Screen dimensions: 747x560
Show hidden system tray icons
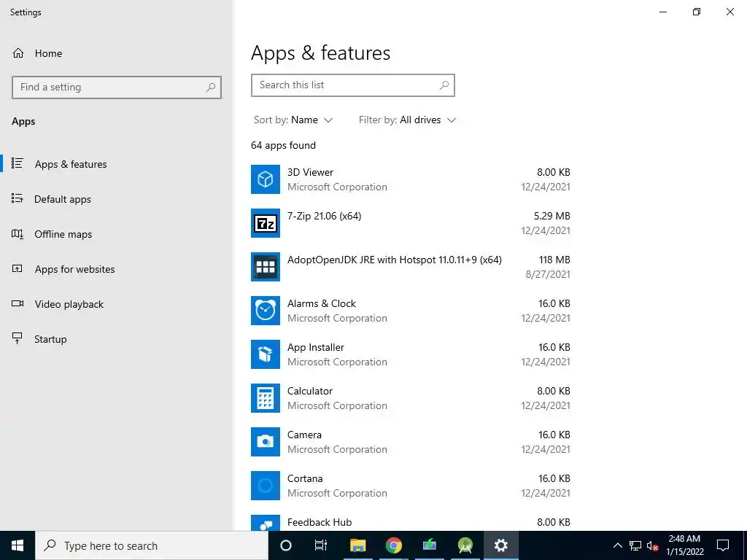point(617,545)
